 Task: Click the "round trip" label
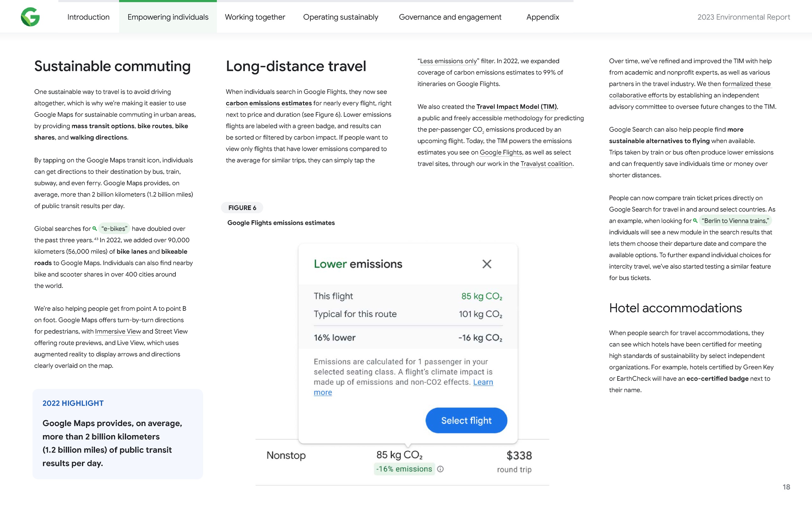[514, 470]
